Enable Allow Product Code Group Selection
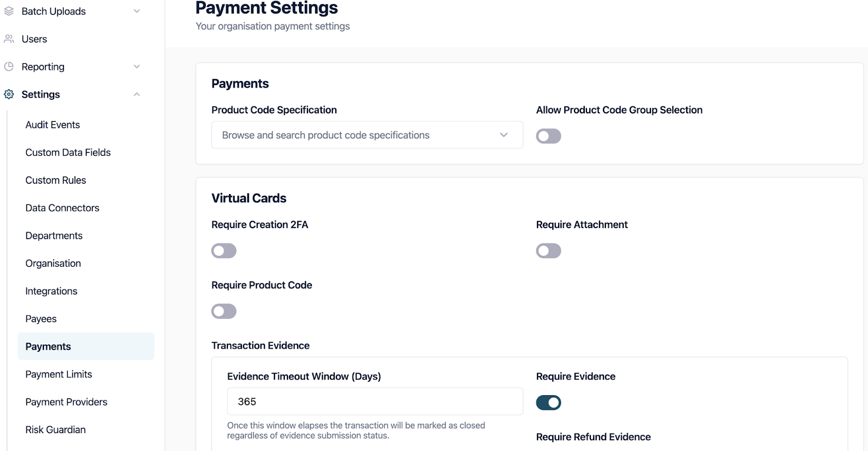The image size is (868, 451). (x=548, y=136)
